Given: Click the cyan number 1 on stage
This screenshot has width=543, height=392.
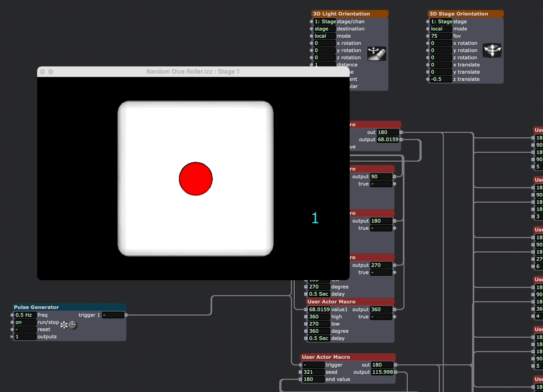Looking at the screenshot, I should tap(315, 218).
